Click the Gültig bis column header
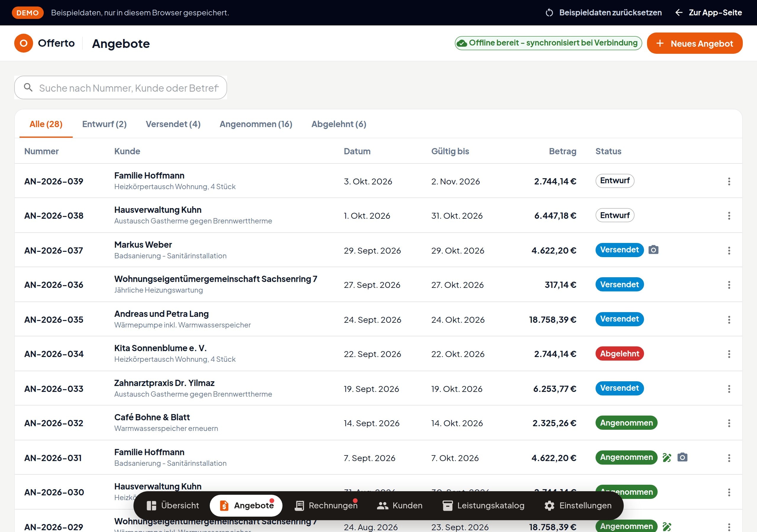This screenshot has width=757, height=532. [x=450, y=151]
